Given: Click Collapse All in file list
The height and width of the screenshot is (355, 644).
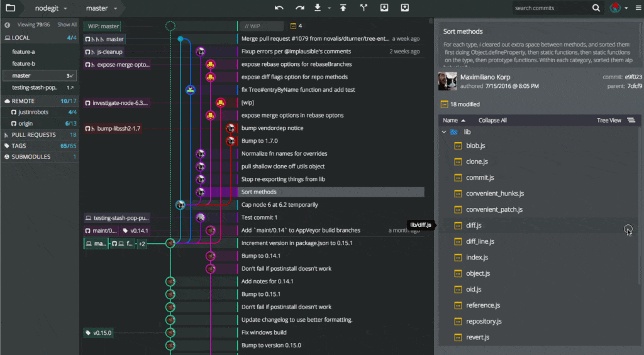Looking at the screenshot, I should pyautogui.click(x=492, y=120).
